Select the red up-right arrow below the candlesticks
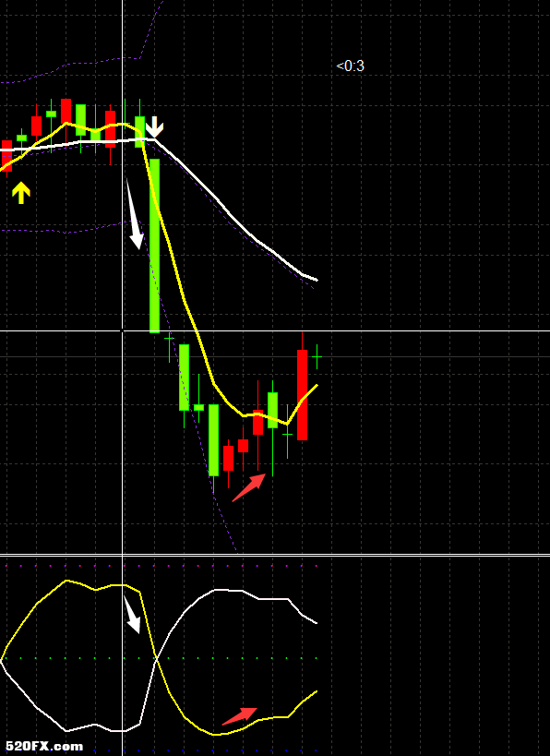550x756 pixels. (x=249, y=487)
